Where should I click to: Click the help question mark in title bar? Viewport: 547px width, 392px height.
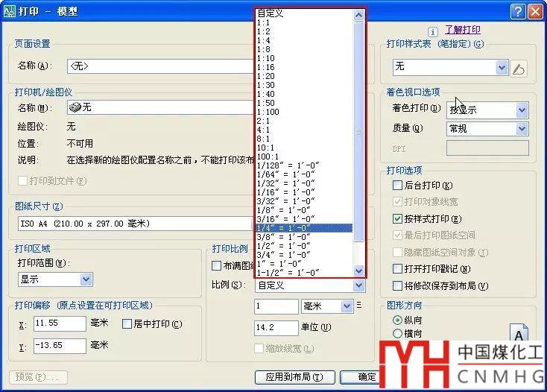(x=518, y=12)
